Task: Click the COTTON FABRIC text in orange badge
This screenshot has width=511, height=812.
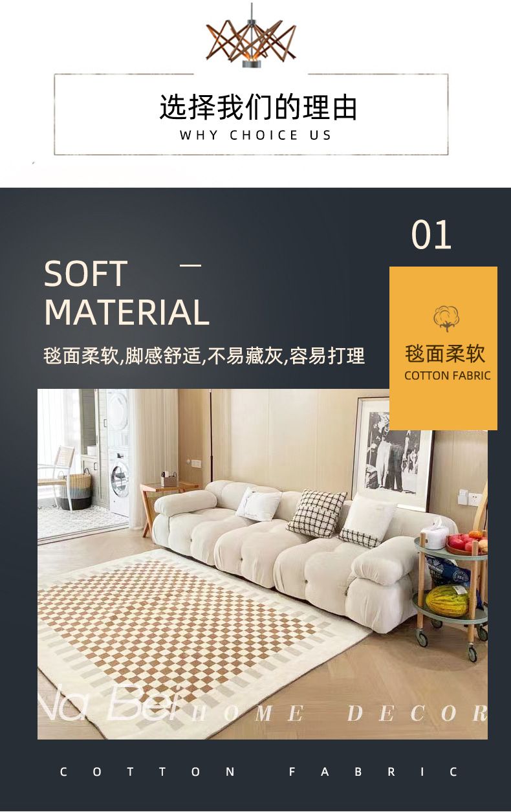Action: click(448, 376)
